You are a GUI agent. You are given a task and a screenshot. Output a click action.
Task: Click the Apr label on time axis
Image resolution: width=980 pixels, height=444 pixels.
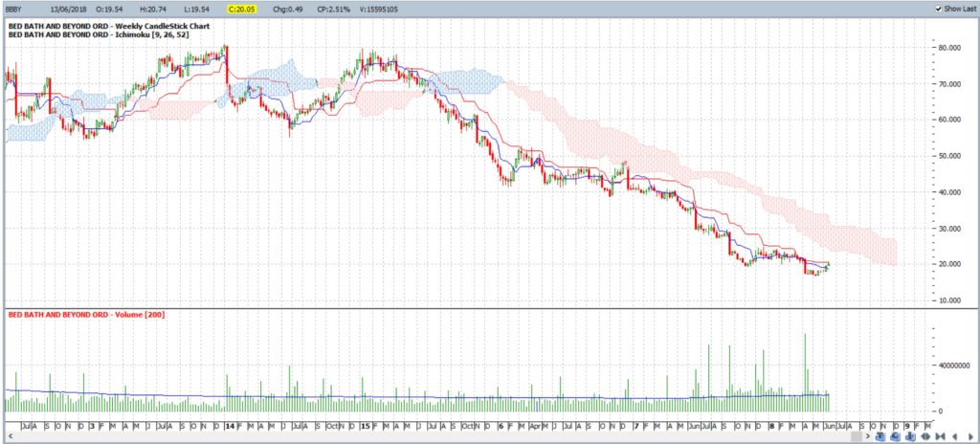click(x=535, y=426)
